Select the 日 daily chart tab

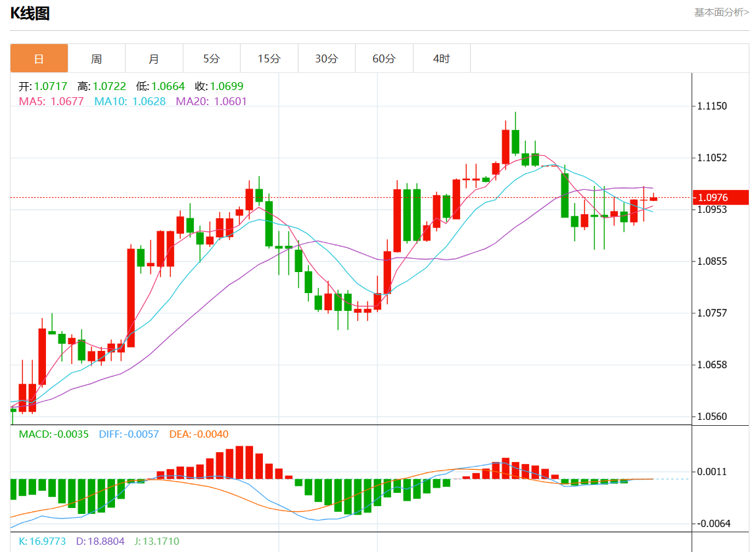39,58
